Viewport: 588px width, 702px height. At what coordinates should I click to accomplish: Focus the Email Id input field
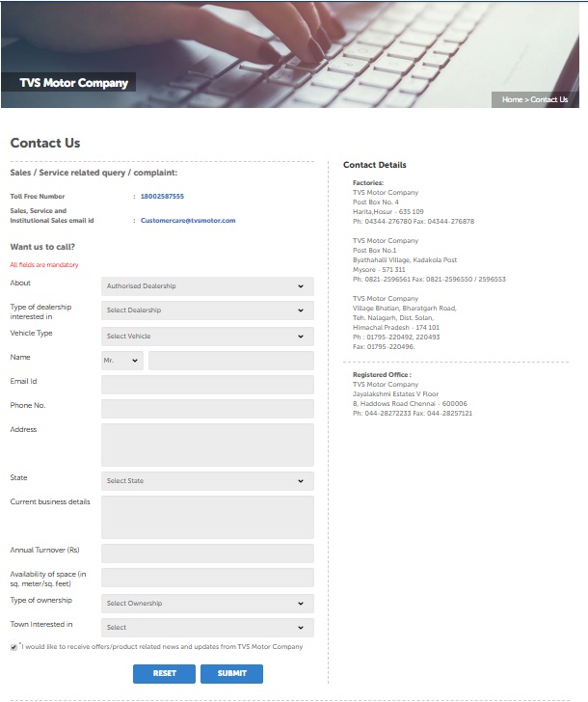(207, 385)
